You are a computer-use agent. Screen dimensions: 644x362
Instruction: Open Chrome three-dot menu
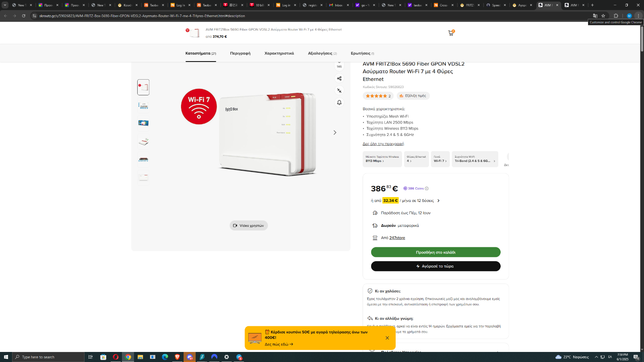(638, 16)
